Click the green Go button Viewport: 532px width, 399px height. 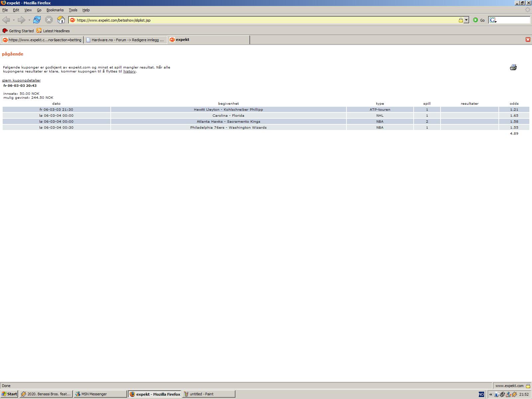pyautogui.click(x=479, y=20)
